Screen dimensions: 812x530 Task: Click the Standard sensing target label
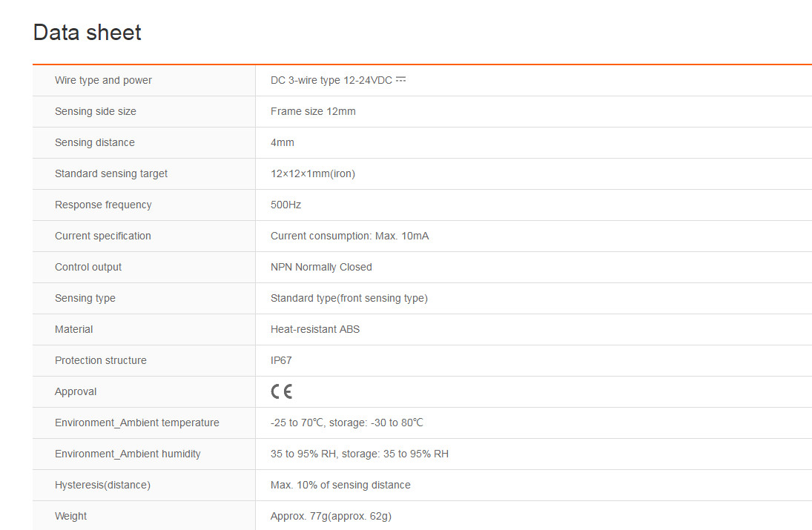pyautogui.click(x=111, y=173)
